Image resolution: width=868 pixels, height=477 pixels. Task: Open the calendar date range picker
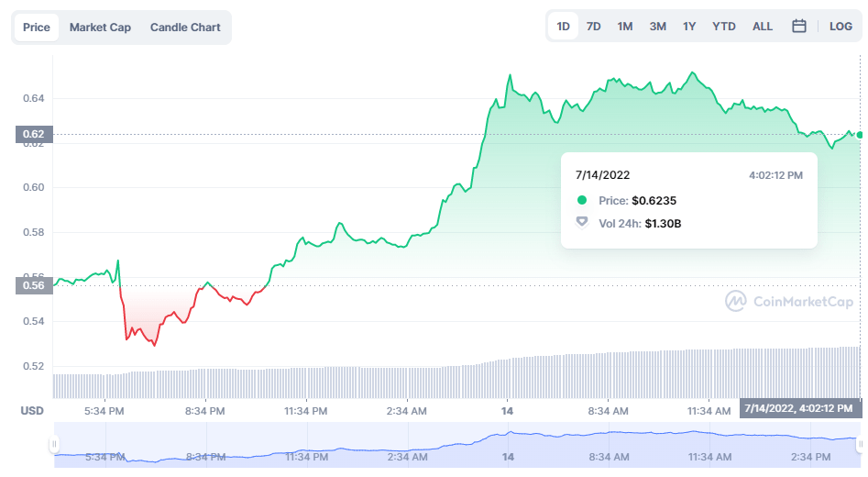click(799, 27)
